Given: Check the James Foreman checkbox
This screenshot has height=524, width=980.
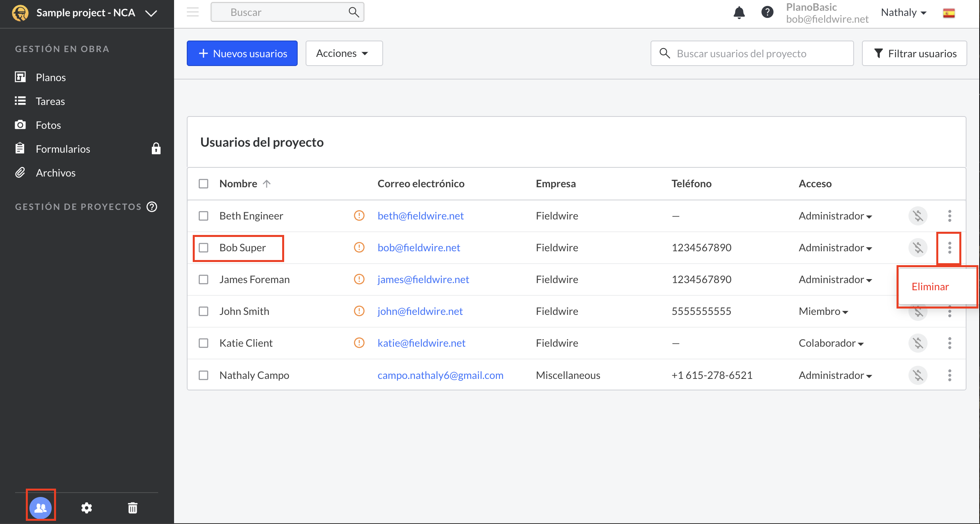Looking at the screenshot, I should (x=203, y=279).
